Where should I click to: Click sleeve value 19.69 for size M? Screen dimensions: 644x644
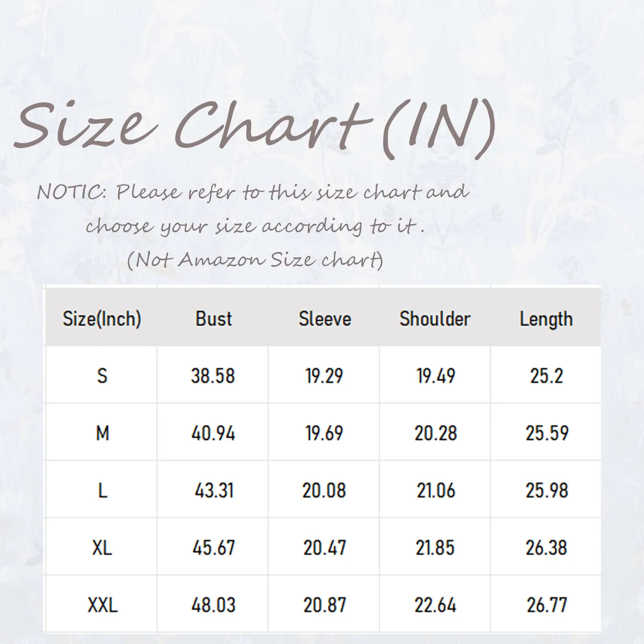coord(324,433)
